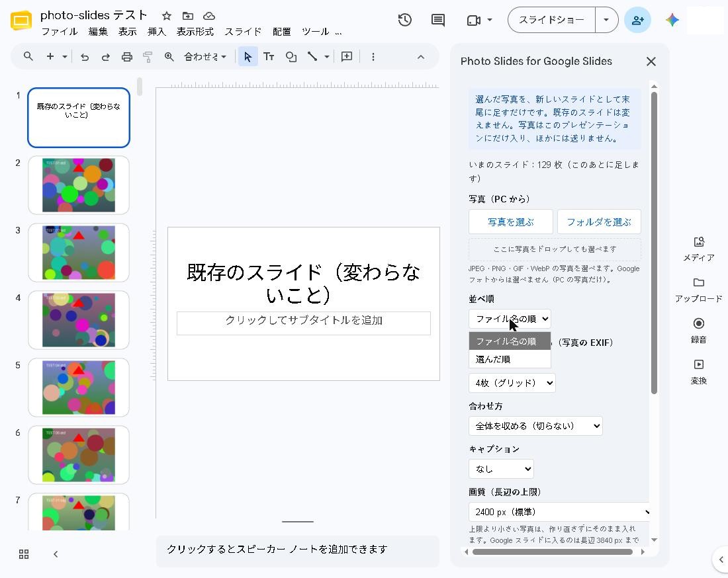Open the アップロード side panel
The width and height of the screenshot is (728, 578).
pos(699,290)
